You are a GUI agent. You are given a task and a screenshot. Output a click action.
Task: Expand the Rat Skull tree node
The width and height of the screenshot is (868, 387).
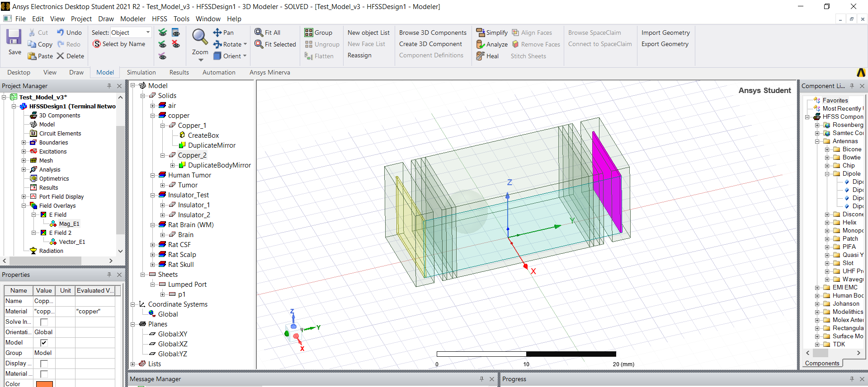[153, 265]
